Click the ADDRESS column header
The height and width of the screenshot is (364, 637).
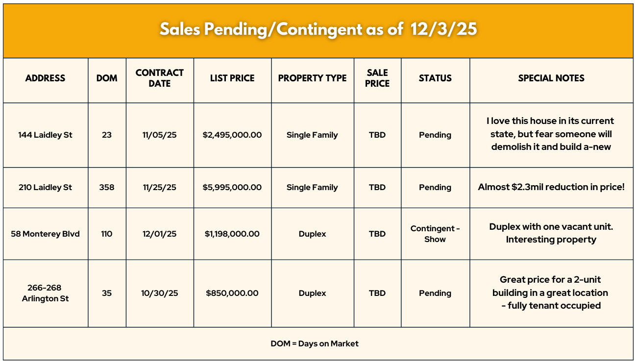click(x=45, y=78)
